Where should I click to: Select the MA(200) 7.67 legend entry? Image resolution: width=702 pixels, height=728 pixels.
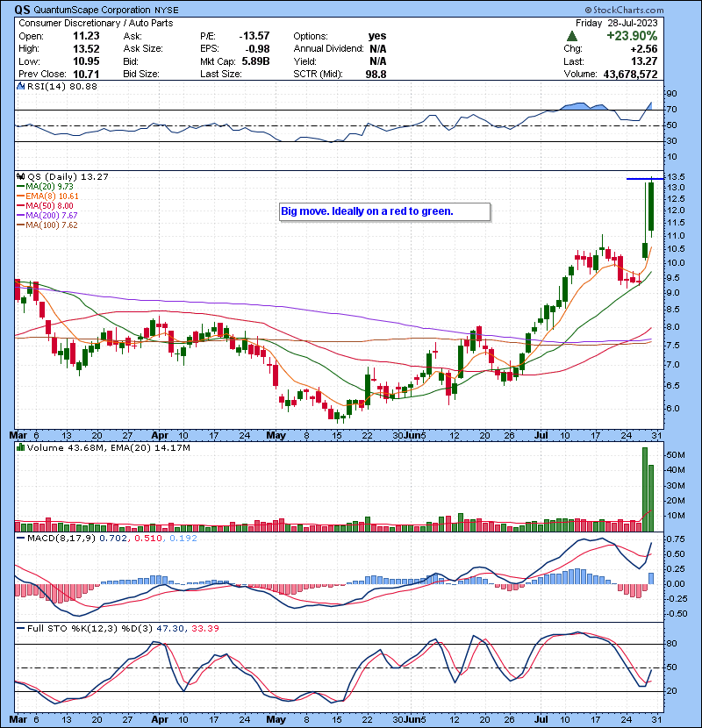(47, 216)
